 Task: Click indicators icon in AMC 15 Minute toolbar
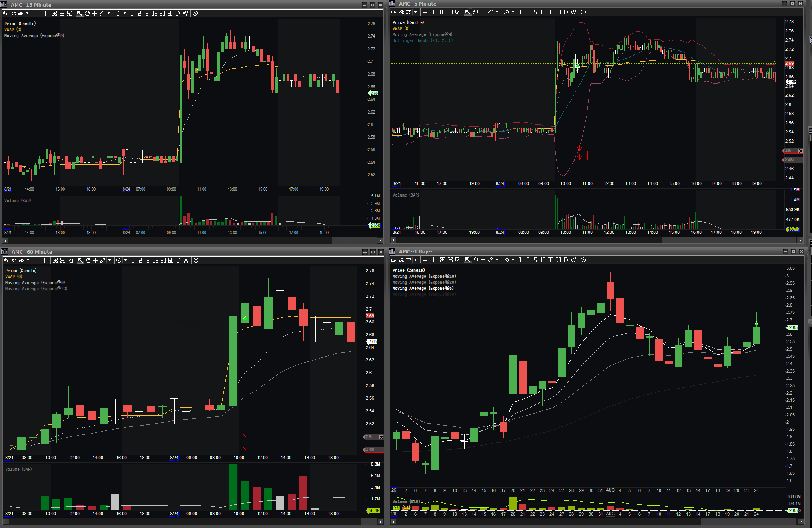tap(13, 13)
